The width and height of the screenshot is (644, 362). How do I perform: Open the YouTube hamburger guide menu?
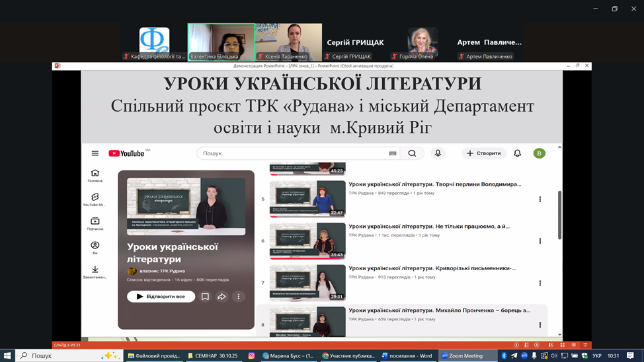(95, 153)
